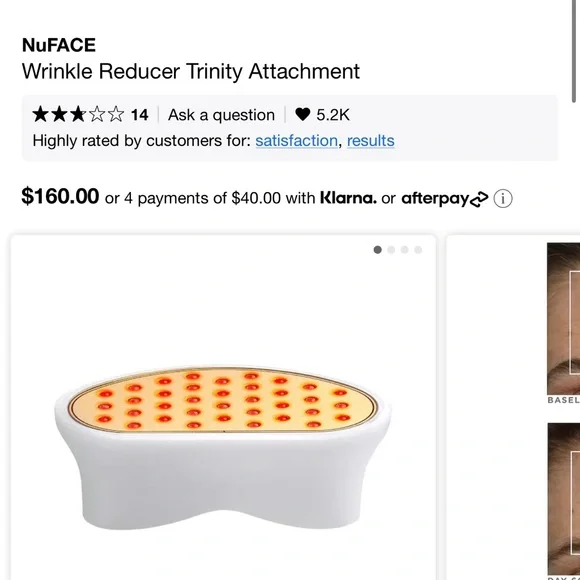
Task: Open the results reviews link
Action: click(371, 141)
